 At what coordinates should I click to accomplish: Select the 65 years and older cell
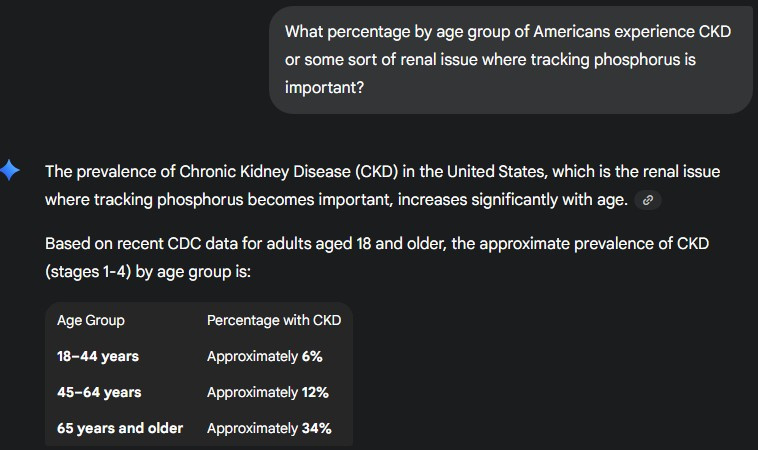pos(120,429)
